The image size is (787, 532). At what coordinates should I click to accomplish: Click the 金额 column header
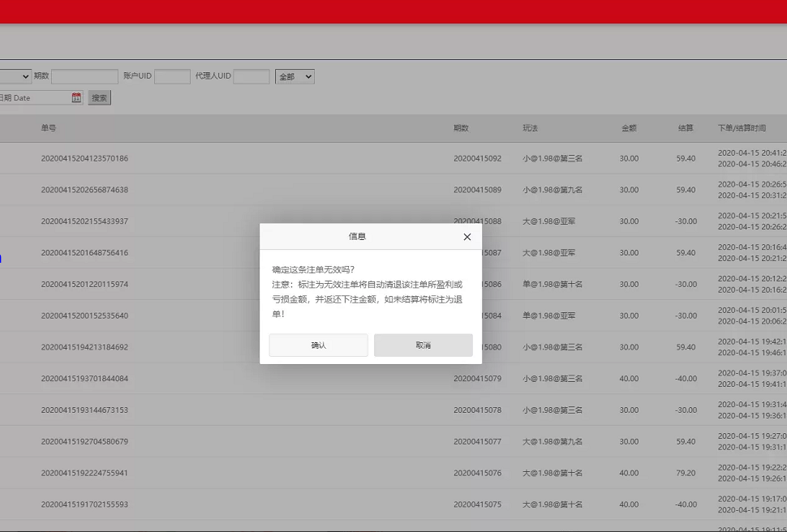click(x=629, y=128)
